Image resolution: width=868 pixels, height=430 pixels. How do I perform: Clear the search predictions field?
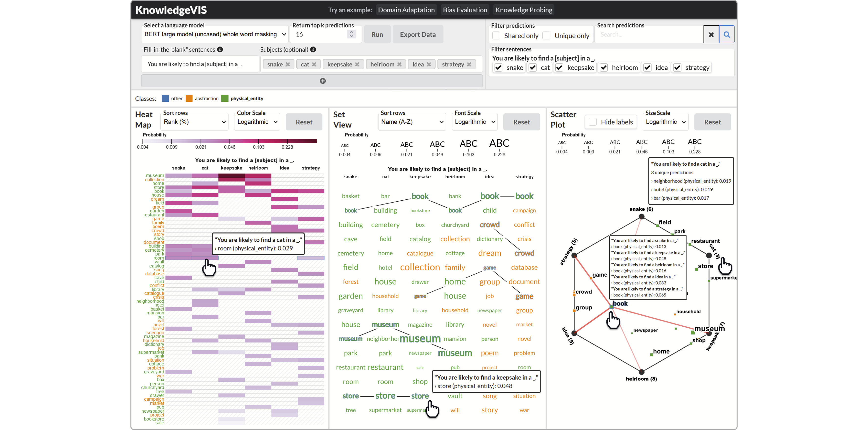(x=711, y=34)
